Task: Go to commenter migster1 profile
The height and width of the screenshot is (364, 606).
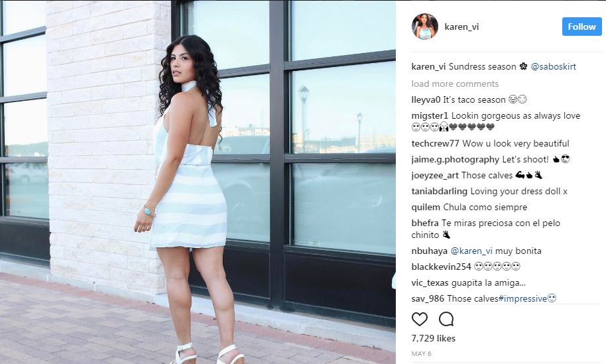Action: [x=430, y=115]
